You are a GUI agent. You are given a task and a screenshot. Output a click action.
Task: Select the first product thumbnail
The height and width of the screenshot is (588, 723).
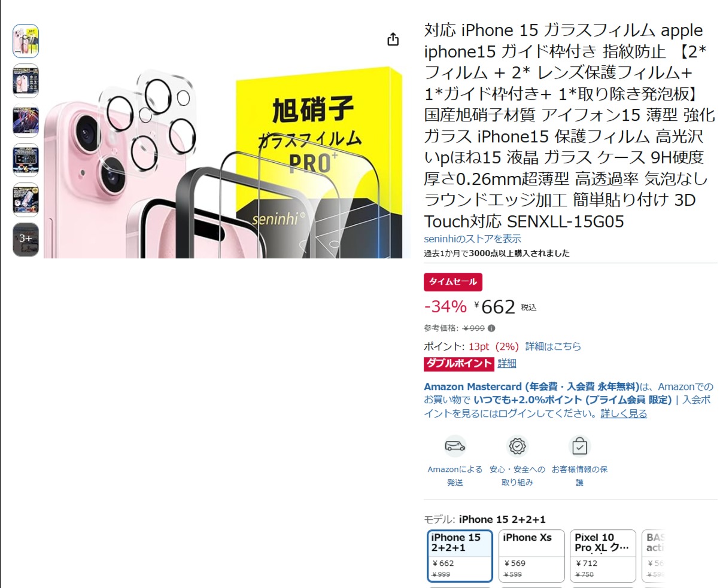(26, 41)
